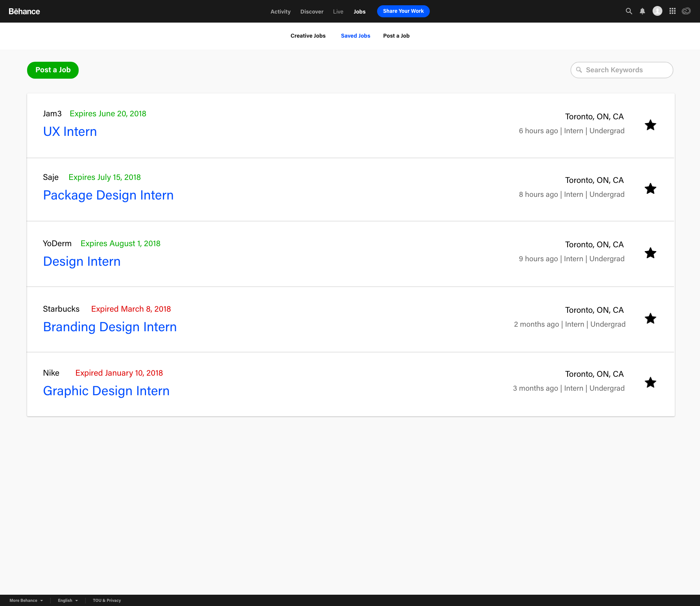
Task: Click the Share Your Work button
Action: (x=403, y=11)
